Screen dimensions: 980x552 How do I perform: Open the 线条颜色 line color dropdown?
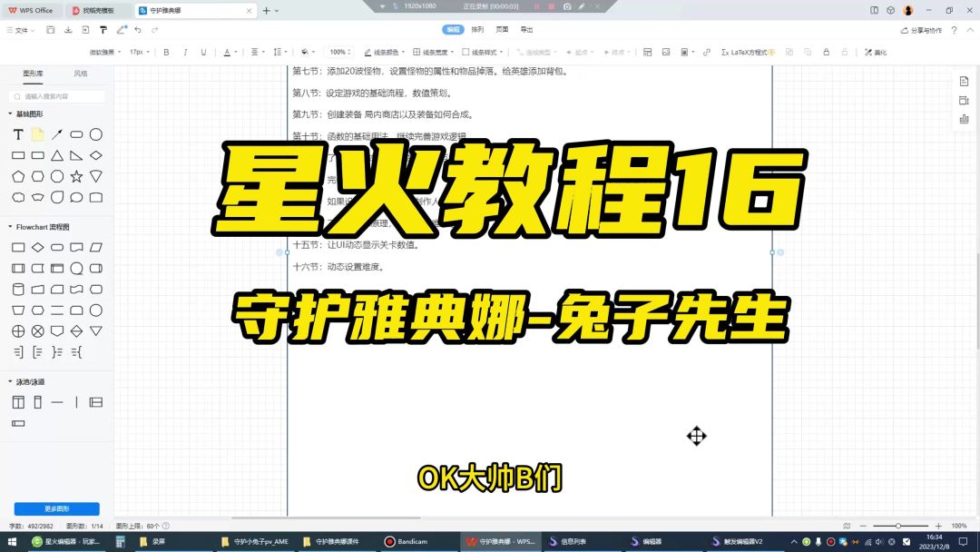pyautogui.click(x=384, y=53)
